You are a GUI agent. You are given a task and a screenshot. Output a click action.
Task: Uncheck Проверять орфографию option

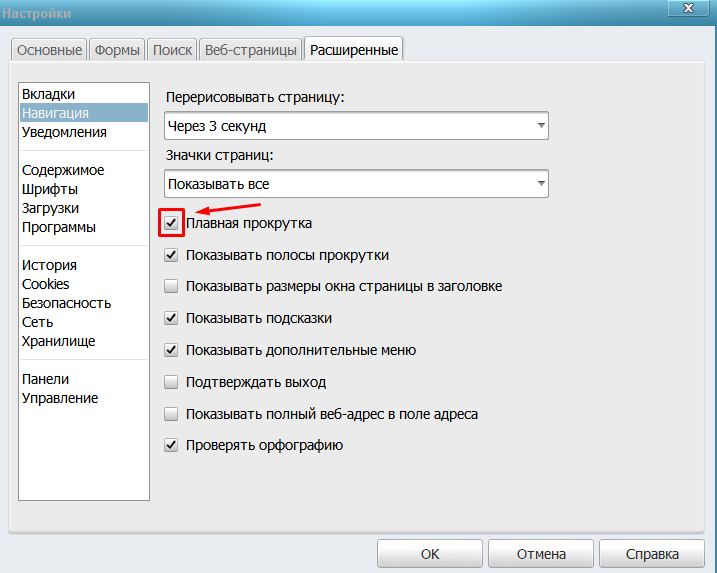[x=171, y=445]
